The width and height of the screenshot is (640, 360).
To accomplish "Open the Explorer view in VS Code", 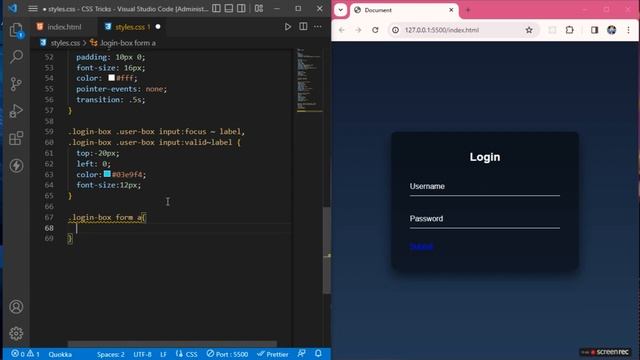I will tap(16, 30).
